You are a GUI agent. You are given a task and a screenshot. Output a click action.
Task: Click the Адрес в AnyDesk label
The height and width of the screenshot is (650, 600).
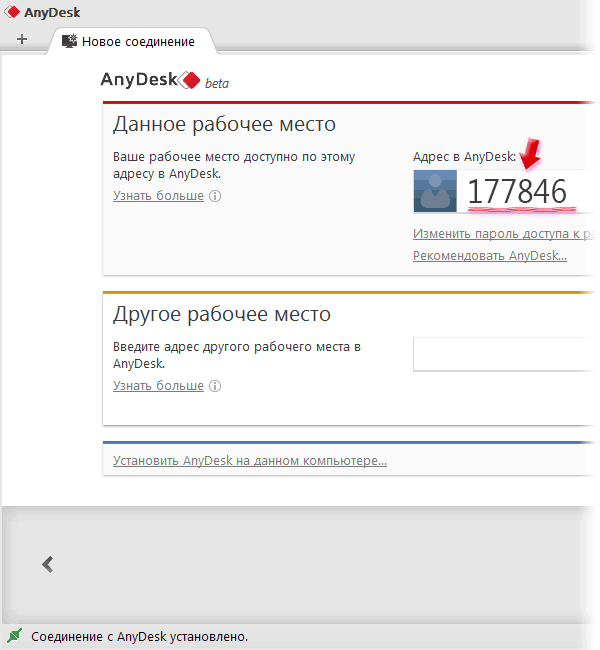tap(464, 157)
